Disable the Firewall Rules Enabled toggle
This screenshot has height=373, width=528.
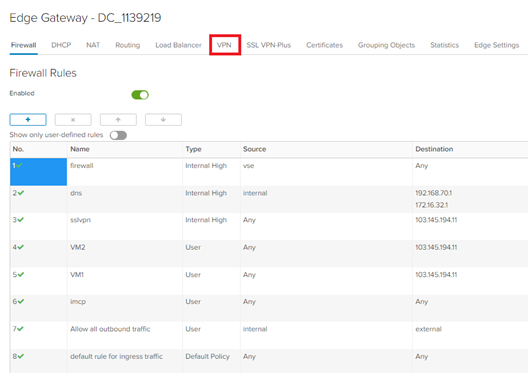tap(140, 95)
